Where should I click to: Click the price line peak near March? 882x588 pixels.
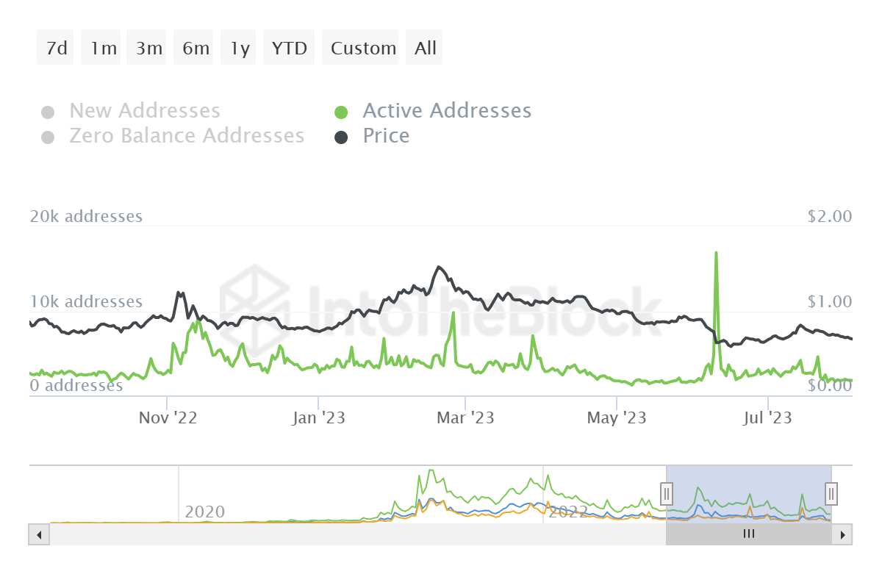439,267
